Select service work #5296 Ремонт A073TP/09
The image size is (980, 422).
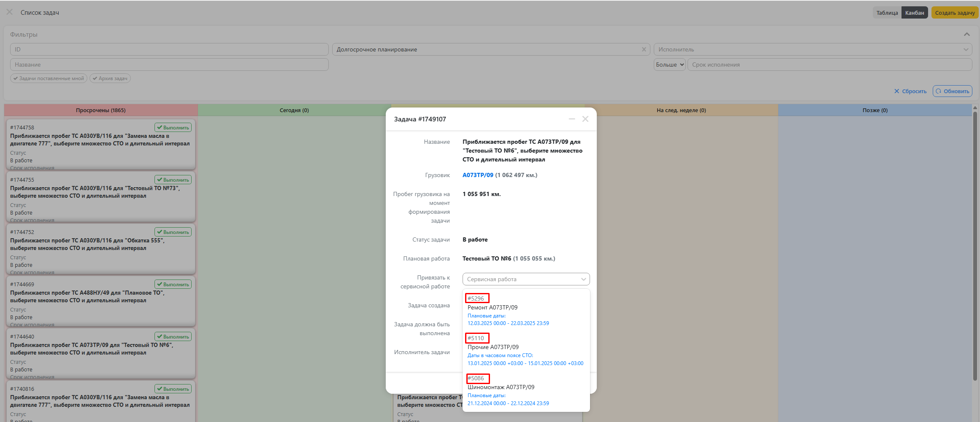(526, 311)
